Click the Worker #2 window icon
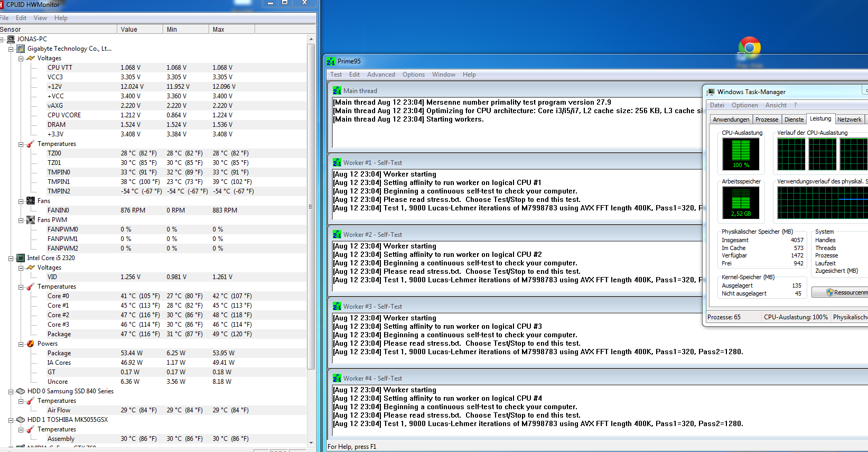The image size is (868, 452). (337, 235)
